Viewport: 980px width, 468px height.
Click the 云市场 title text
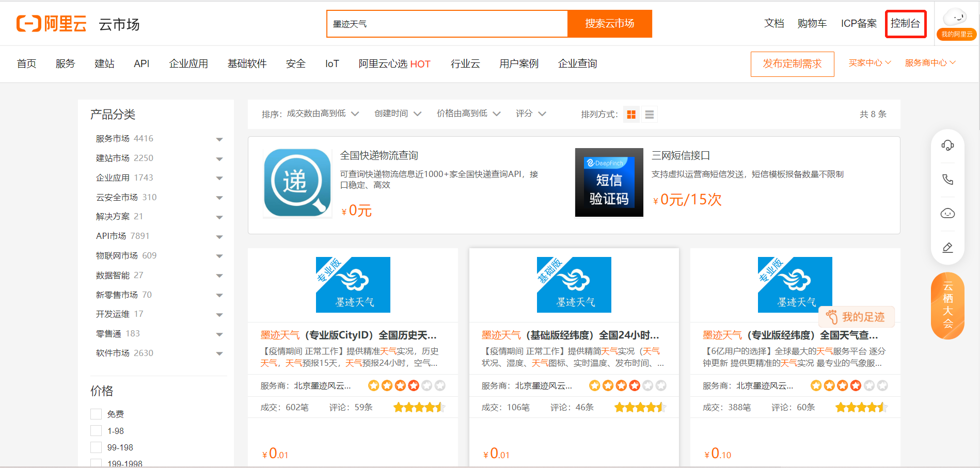click(119, 24)
